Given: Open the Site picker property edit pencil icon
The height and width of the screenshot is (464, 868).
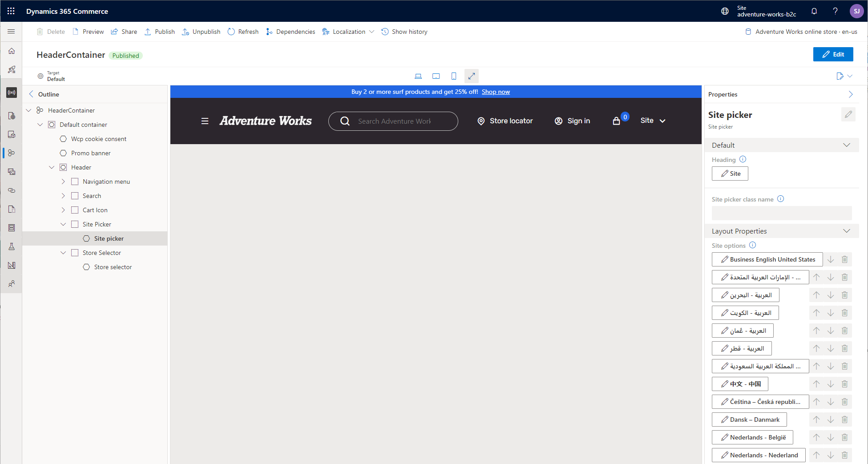Looking at the screenshot, I should click(848, 114).
